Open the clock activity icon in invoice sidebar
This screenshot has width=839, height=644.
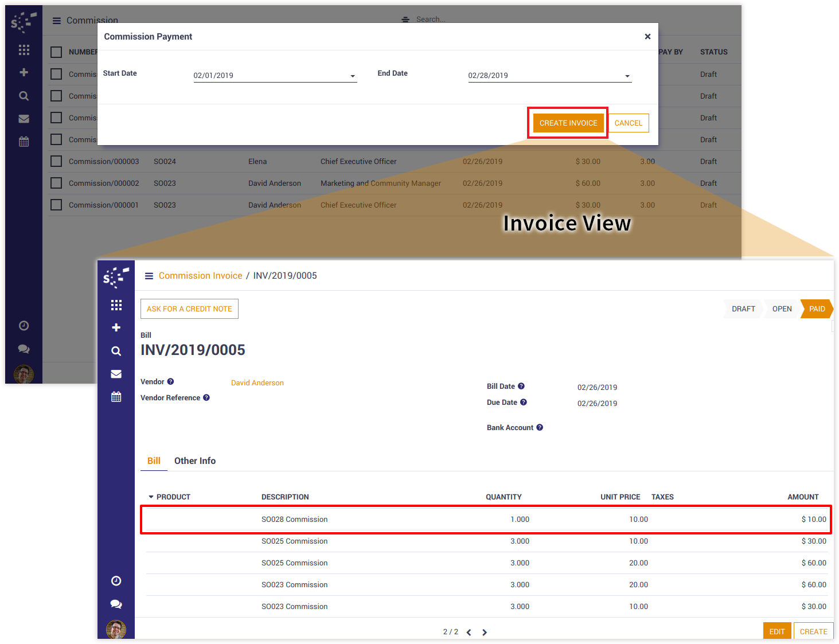click(x=116, y=581)
